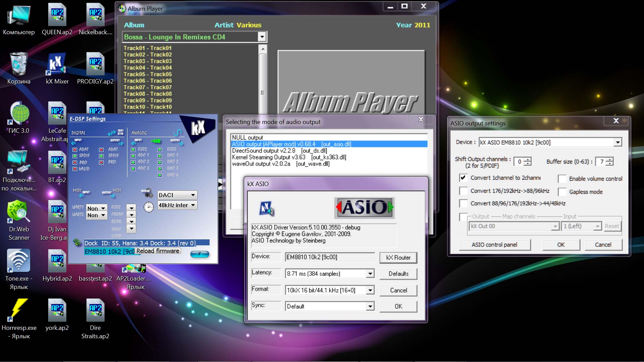Screen dimensions: 644x362
Task: Open the Nickelback ap2 file icon
Action: [95, 19]
